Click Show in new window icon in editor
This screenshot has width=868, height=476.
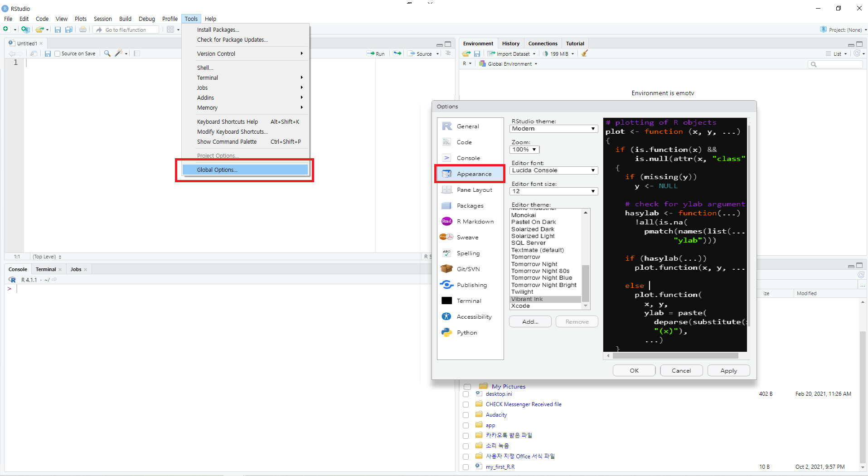(x=34, y=53)
